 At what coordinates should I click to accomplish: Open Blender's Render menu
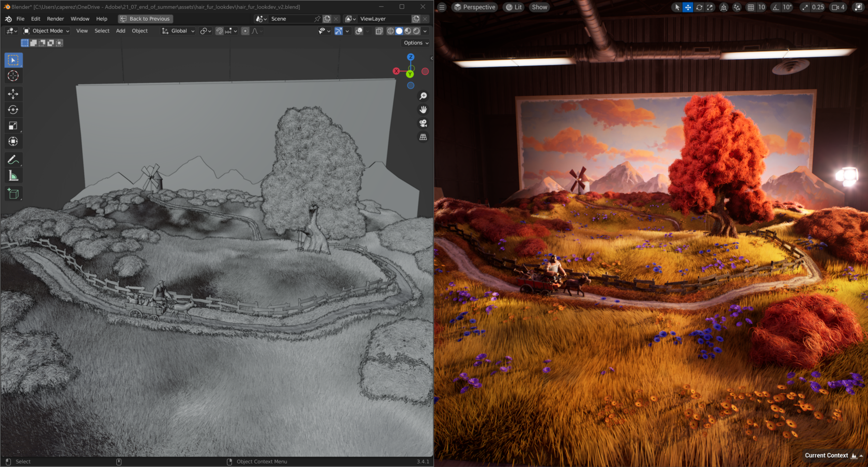(x=55, y=19)
